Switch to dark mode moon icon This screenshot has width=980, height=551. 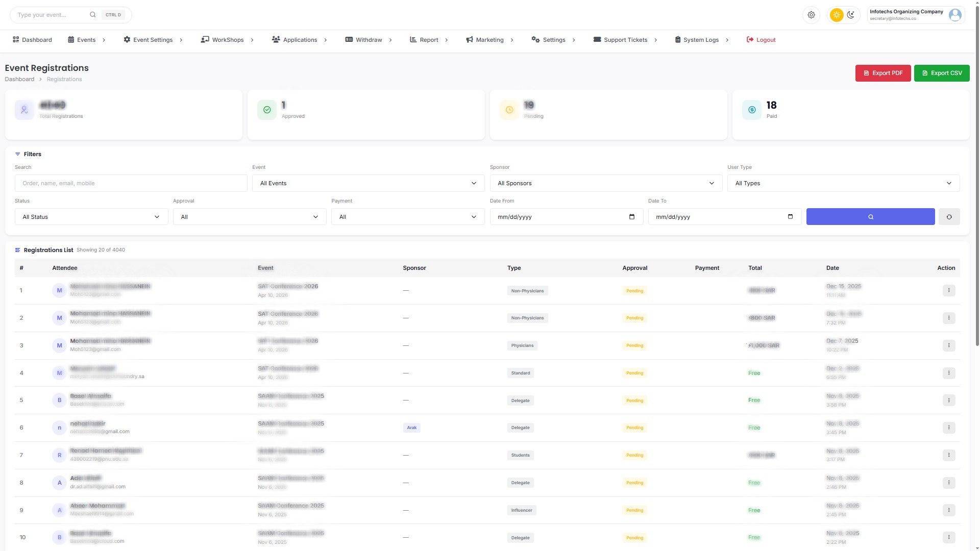pos(850,15)
